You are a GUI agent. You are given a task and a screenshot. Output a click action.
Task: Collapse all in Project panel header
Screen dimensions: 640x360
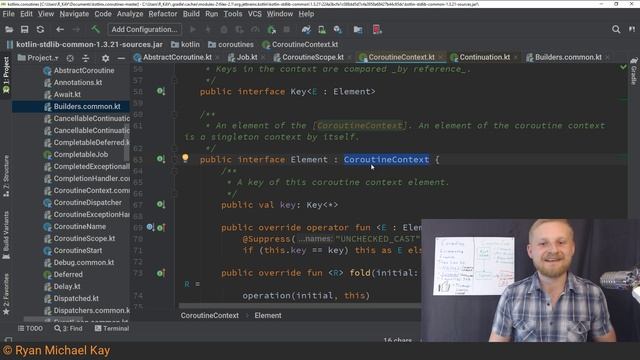(x=86, y=58)
